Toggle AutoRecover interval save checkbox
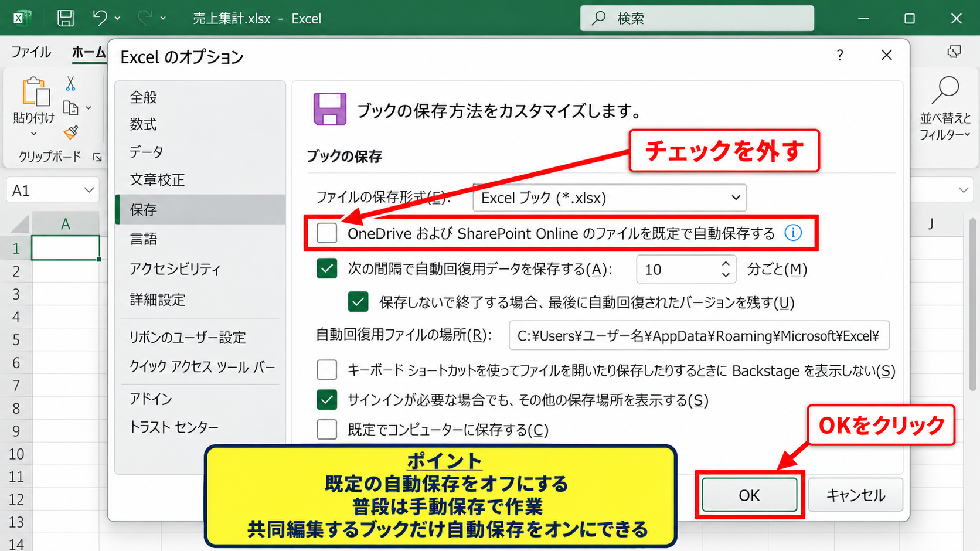980x551 pixels. [x=327, y=268]
